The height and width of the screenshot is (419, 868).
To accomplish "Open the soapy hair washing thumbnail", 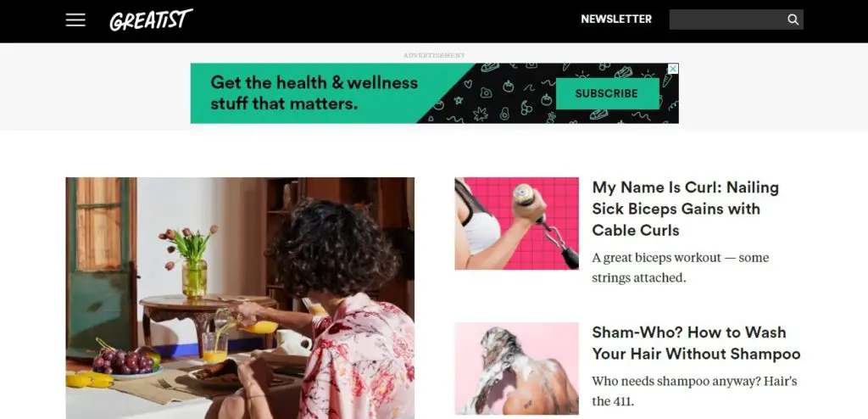I will tap(516, 369).
